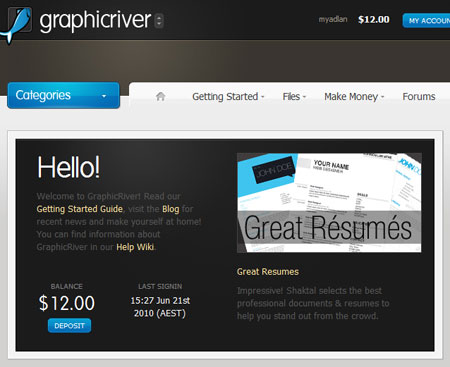Click the last sign-in time, 15:27 Jun 21st
The image size is (450, 367).
[x=160, y=301]
